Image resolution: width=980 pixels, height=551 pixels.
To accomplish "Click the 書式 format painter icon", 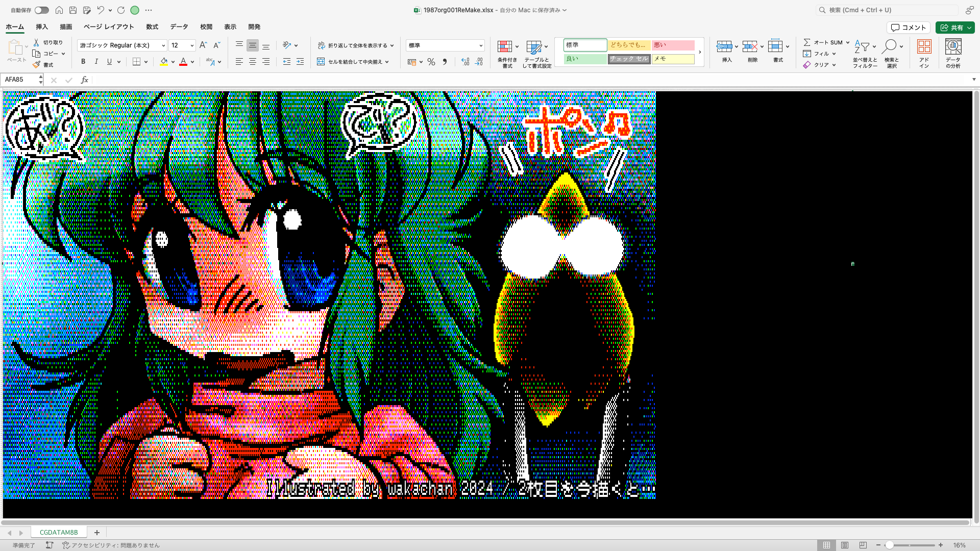I will click(36, 65).
